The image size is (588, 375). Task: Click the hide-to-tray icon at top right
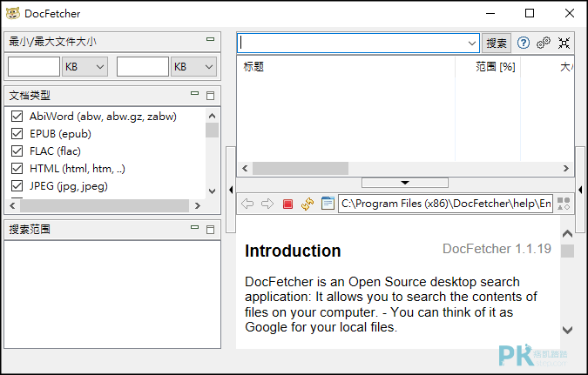(564, 44)
